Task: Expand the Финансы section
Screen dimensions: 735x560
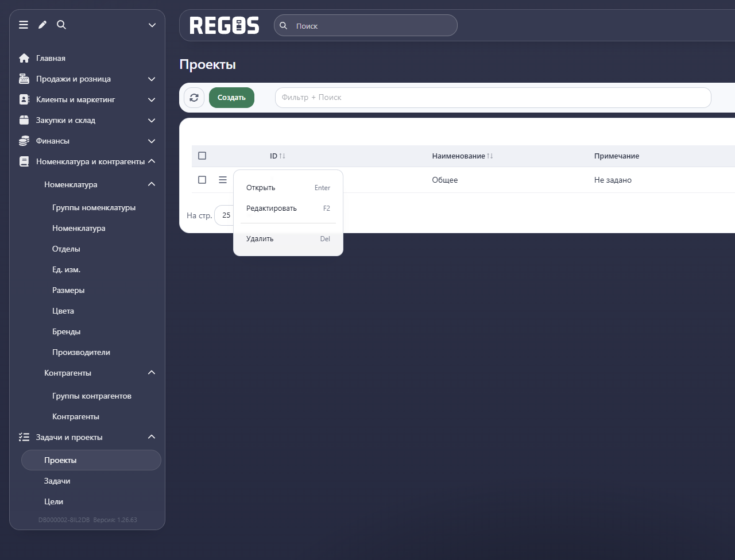Action: click(152, 141)
